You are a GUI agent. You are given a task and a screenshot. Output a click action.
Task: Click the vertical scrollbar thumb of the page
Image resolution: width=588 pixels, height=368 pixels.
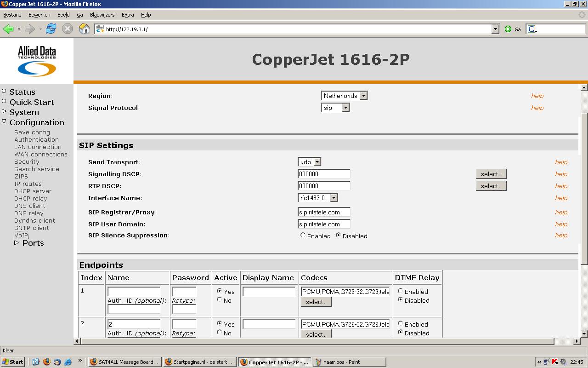(x=584, y=189)
